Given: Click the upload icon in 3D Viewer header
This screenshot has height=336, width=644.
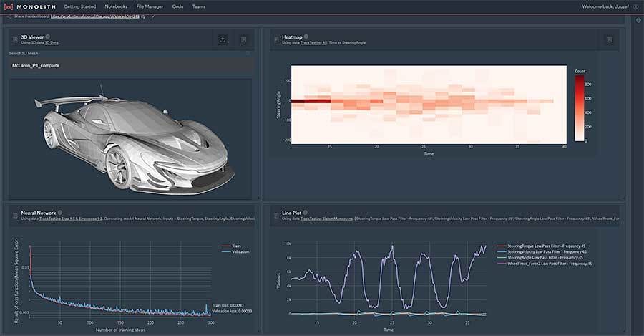Looking at the screenshot, I should [223, 40].
